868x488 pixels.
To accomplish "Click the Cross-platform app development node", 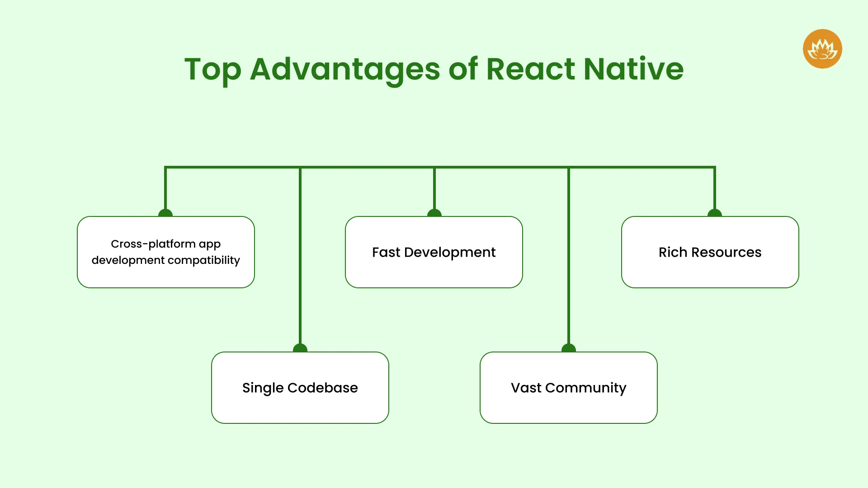I will click(x=165, y=251).
